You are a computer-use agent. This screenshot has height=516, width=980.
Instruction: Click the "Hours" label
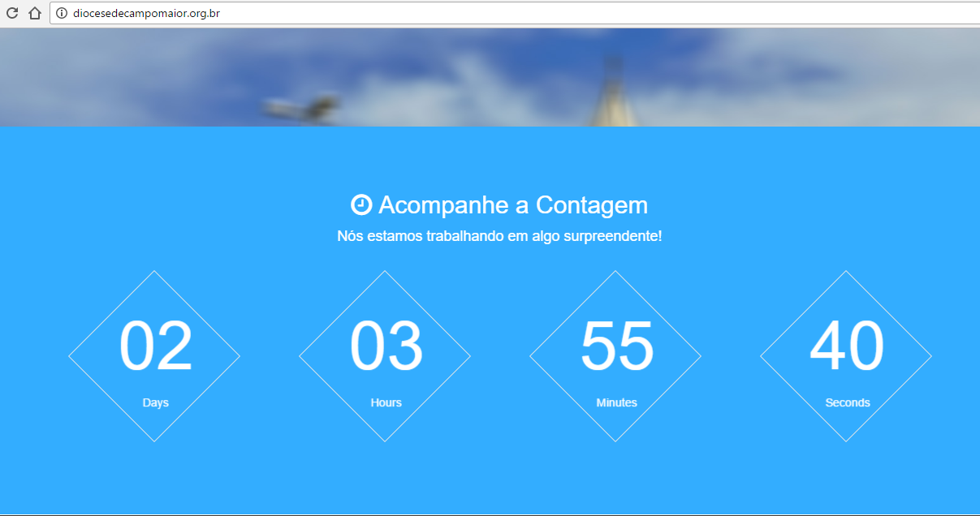pos(386,402)
